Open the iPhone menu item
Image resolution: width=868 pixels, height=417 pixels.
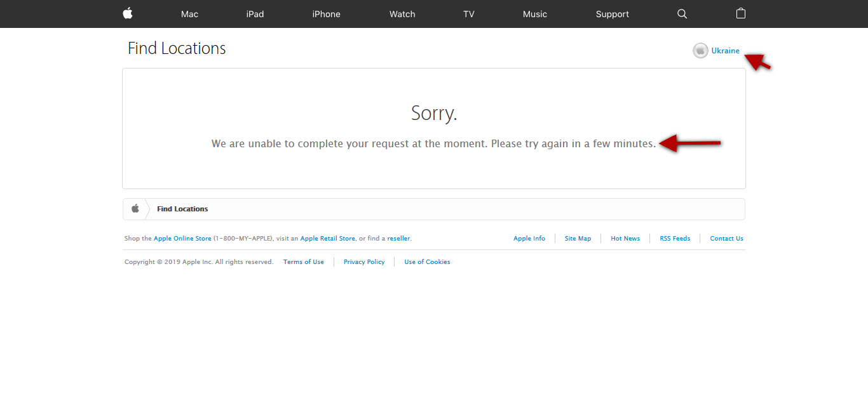click(326, 14)
